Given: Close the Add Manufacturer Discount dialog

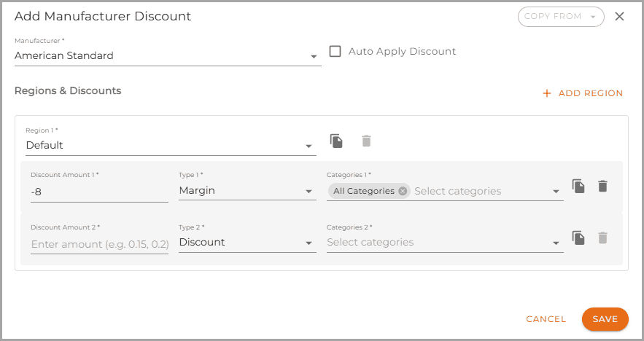Looking at the screenshot, I should [619, 17].
